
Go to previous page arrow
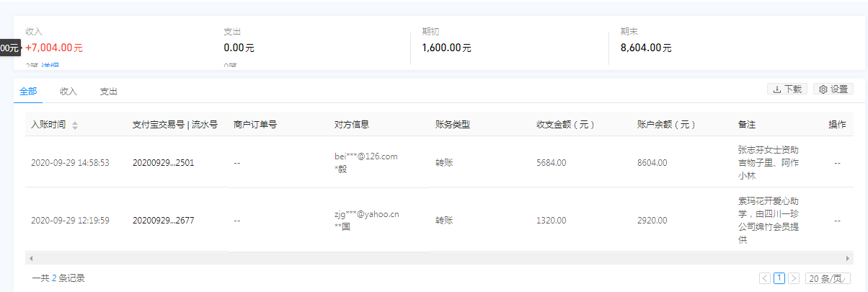click(765, 278)
